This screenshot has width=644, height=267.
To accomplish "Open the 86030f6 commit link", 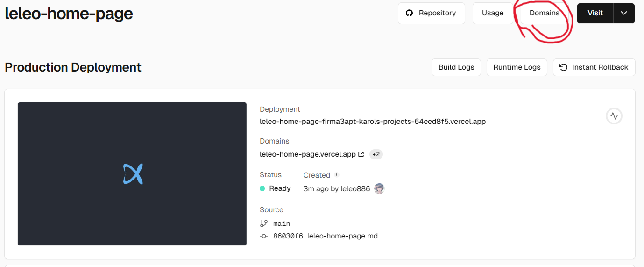I will tap(289, 236).
